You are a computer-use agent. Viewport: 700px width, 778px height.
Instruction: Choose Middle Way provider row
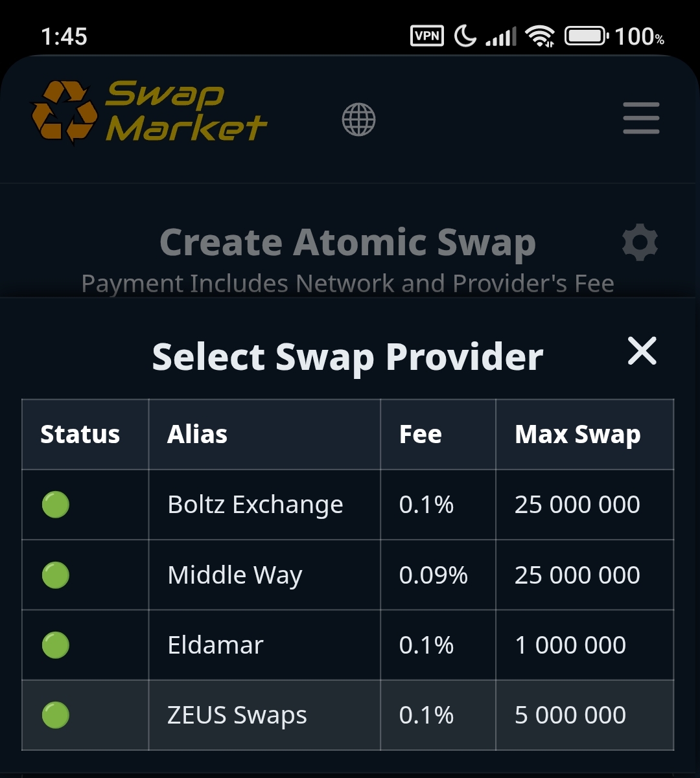click(x=235, y=575)
